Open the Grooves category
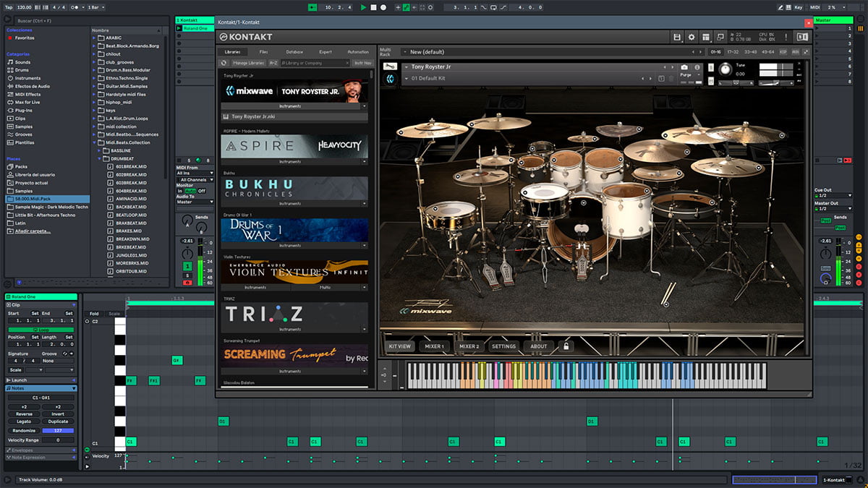 [19, 134]
